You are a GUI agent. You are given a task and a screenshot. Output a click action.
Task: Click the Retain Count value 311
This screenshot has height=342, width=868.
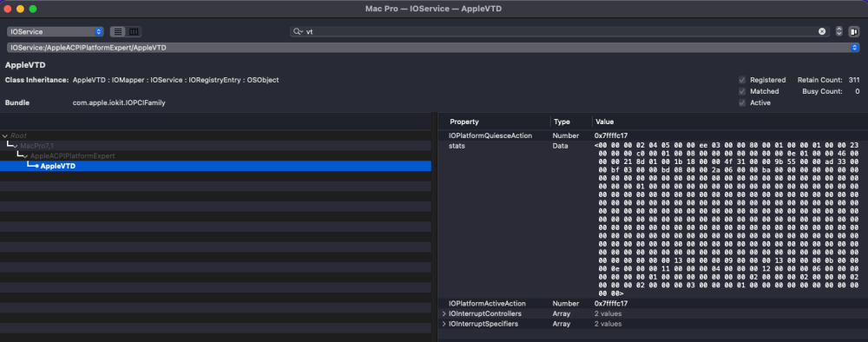click(853, 80)
